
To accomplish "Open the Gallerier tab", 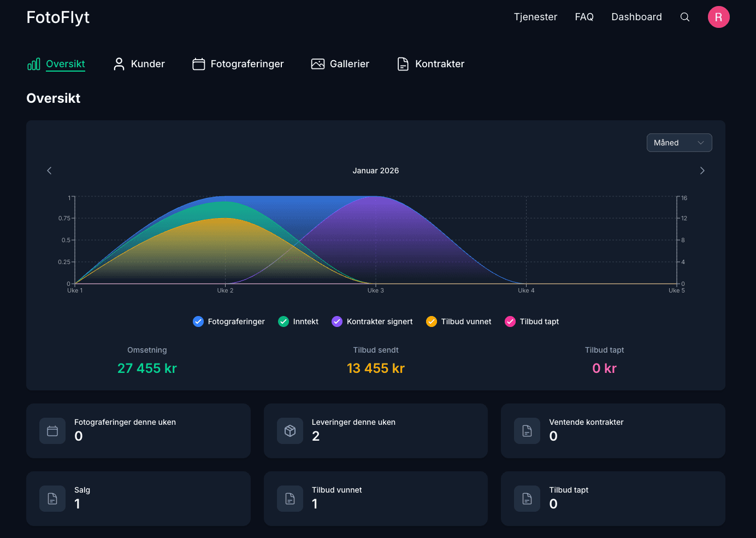I will (x=340, y=64).
